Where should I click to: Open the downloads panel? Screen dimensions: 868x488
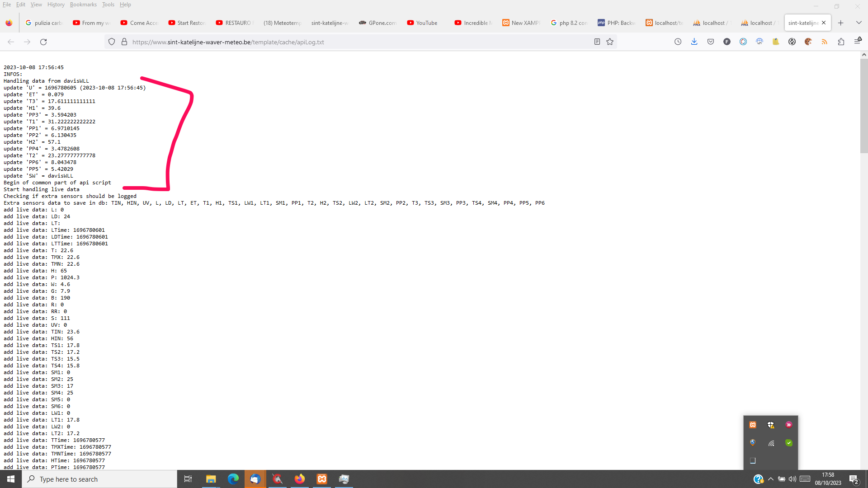point(694,42)
